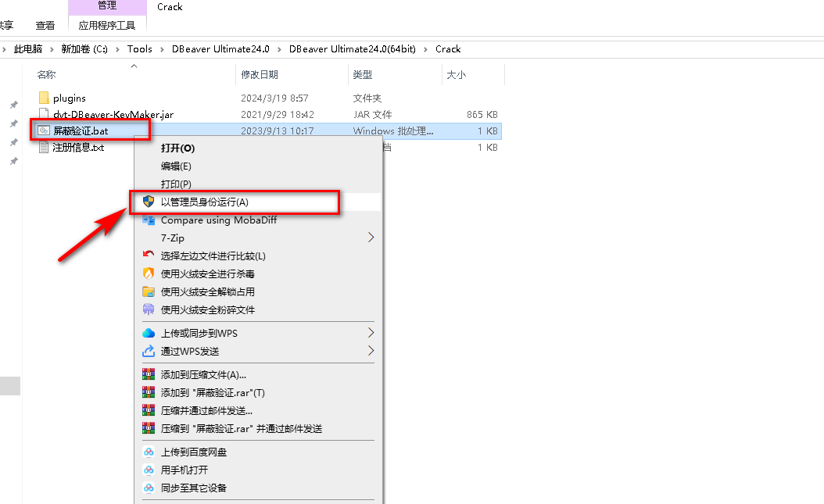The image size is (824, 504).
Task: Toggle sort arrow above 名称 column
Action: pos(134,66)
